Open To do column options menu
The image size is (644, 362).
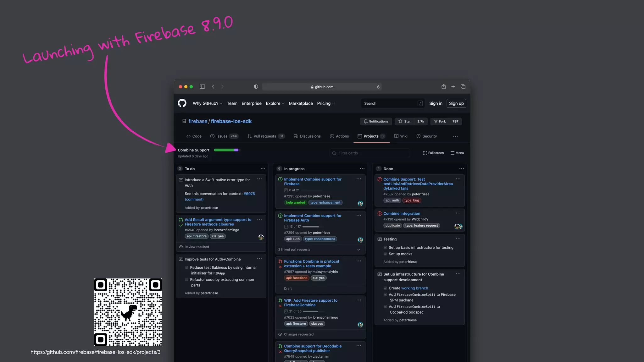[263, 168]
